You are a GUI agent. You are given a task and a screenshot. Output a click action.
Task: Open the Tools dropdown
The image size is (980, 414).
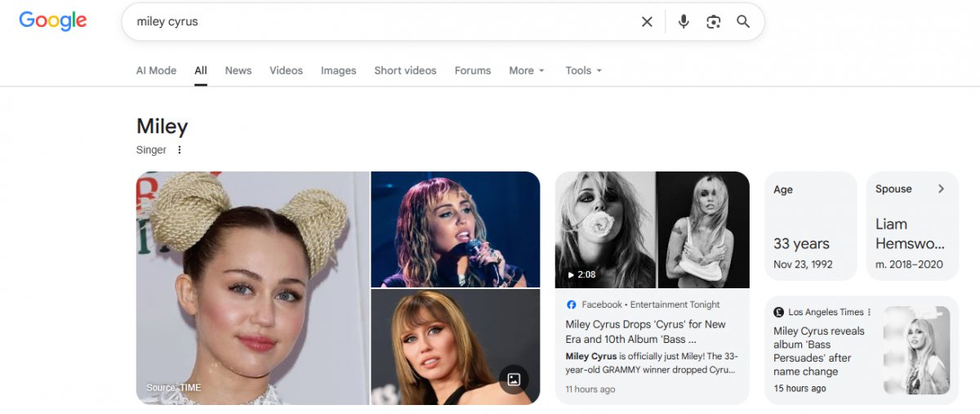point(584,70)
